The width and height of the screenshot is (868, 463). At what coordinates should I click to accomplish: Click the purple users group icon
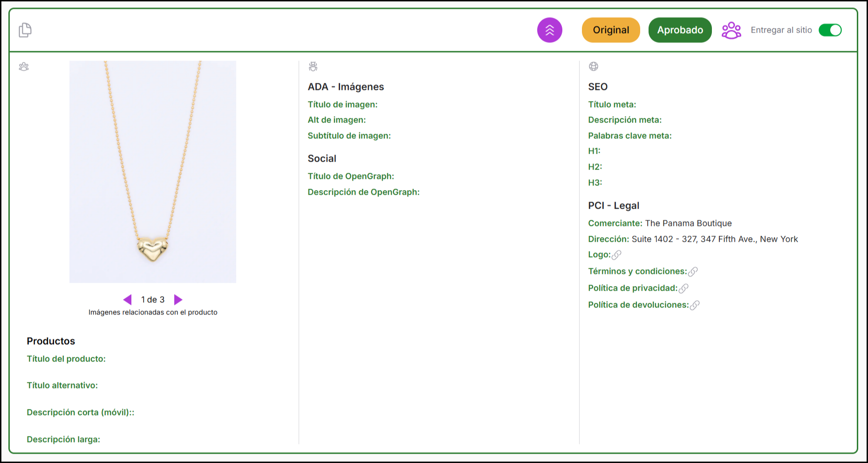[731, 30]
